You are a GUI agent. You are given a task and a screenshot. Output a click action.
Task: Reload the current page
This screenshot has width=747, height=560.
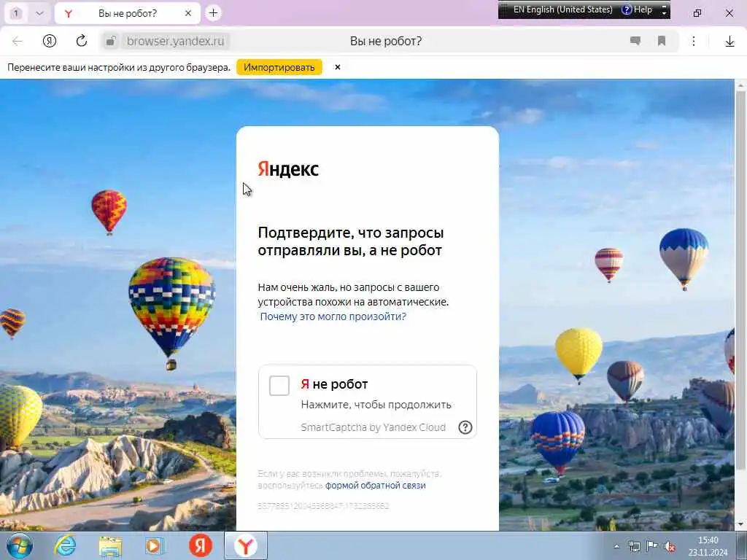(82, 41)
